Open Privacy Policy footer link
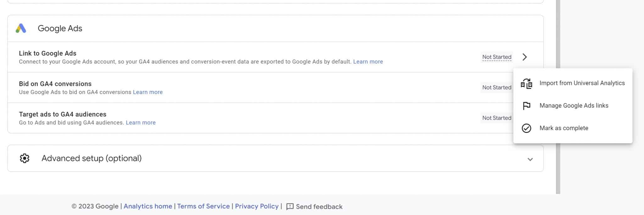 (x=257, y=206)
